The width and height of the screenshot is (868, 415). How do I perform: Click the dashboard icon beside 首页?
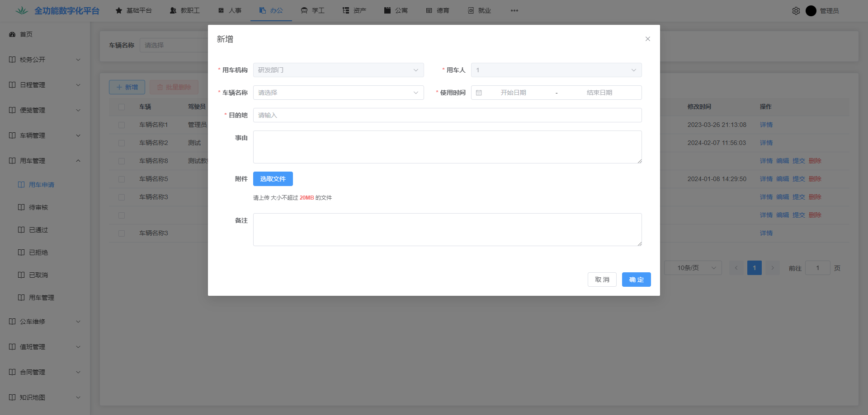click(x=12, y=34)
